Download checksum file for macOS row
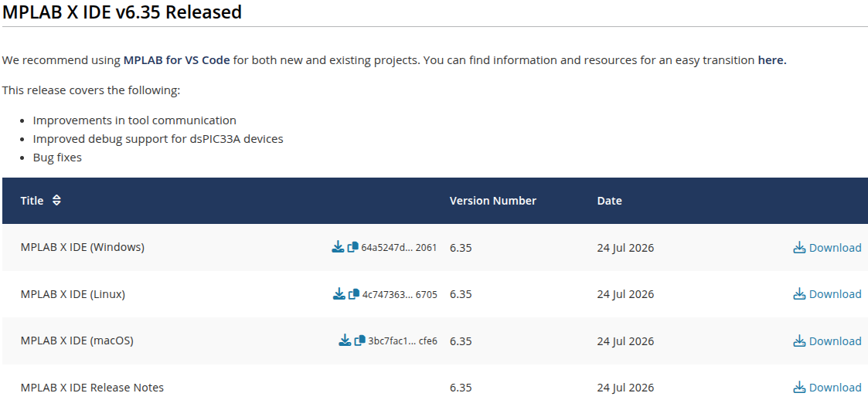 344,341
